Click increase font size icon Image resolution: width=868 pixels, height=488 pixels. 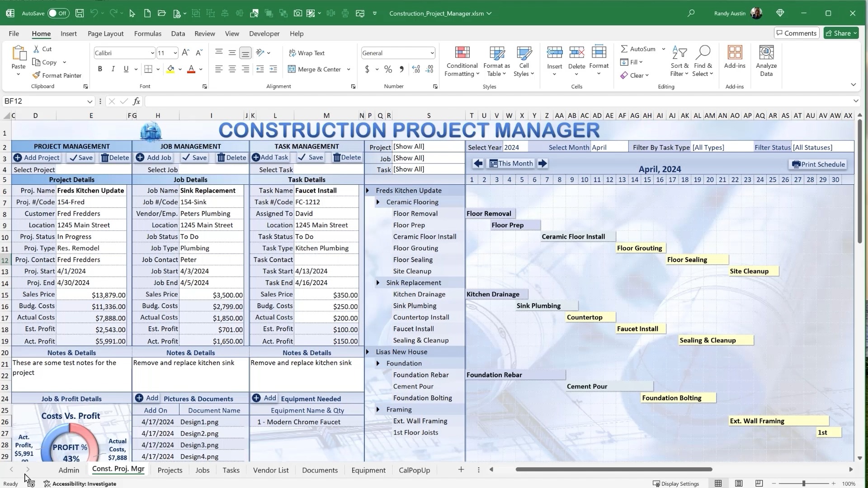[x=185, y=53]
